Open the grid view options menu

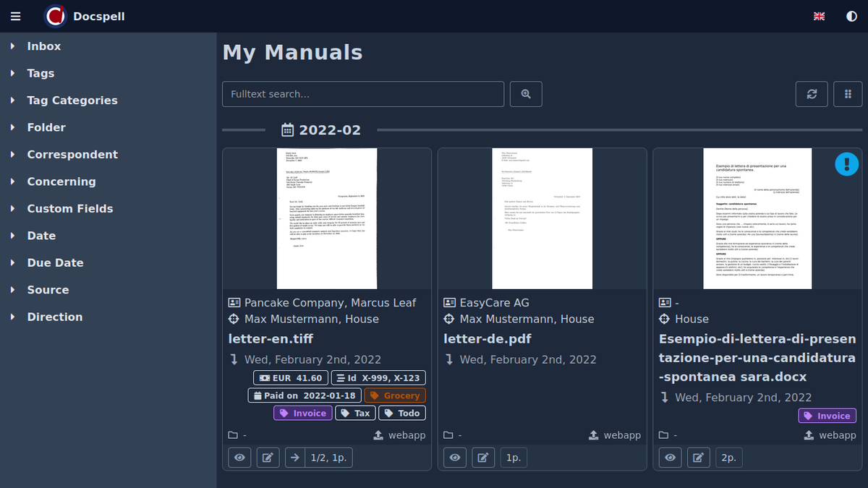tap(848, 94)
